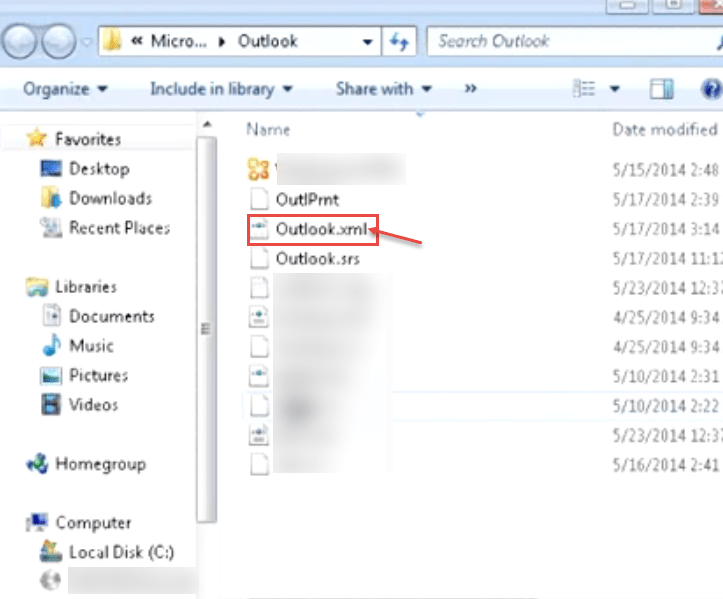Click the Outlook.srs file icon
This screenshot has width=723, height=599.
pyautogui.click(x=259, y=259)
